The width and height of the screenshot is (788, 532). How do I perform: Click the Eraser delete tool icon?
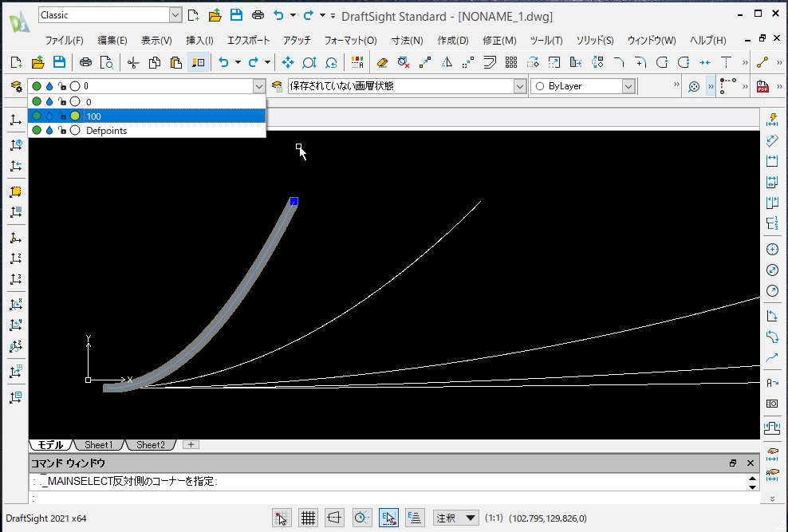382,62
